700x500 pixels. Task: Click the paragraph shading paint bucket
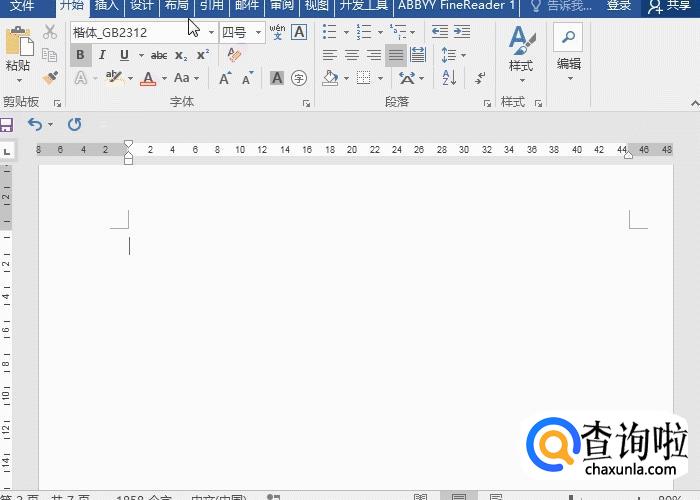330,78
